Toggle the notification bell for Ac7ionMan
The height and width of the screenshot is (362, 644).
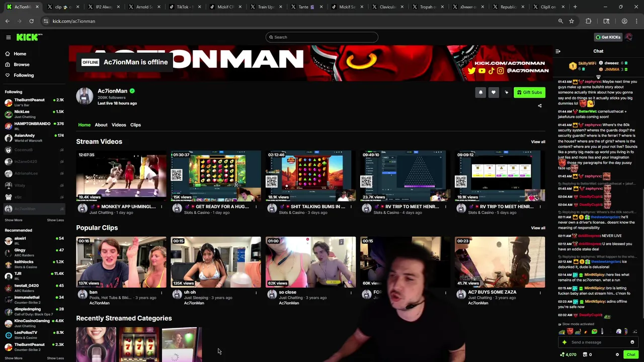480,93
